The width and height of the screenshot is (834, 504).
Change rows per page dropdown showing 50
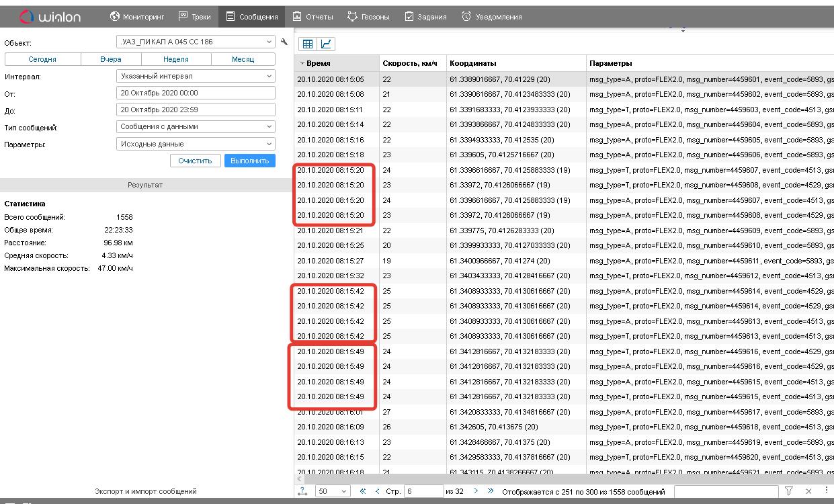click(333, 491)
